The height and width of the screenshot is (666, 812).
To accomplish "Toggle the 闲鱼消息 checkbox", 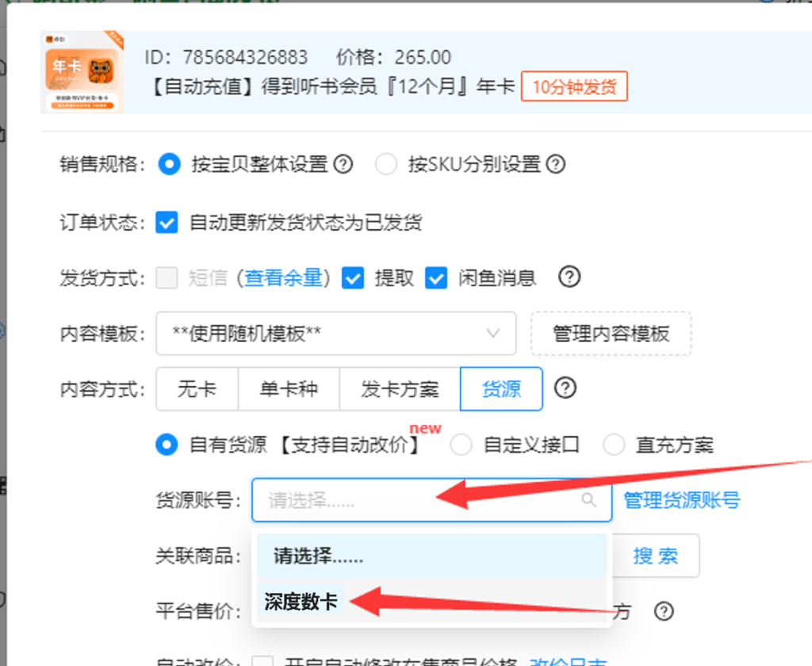I will coord(436,278).
